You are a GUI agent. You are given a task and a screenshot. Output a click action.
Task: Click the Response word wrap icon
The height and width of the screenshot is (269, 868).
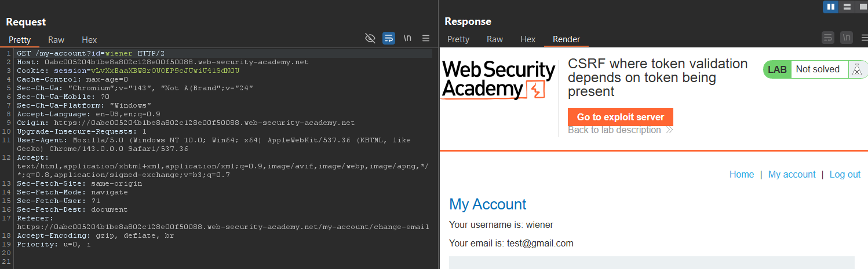point(829,38)
